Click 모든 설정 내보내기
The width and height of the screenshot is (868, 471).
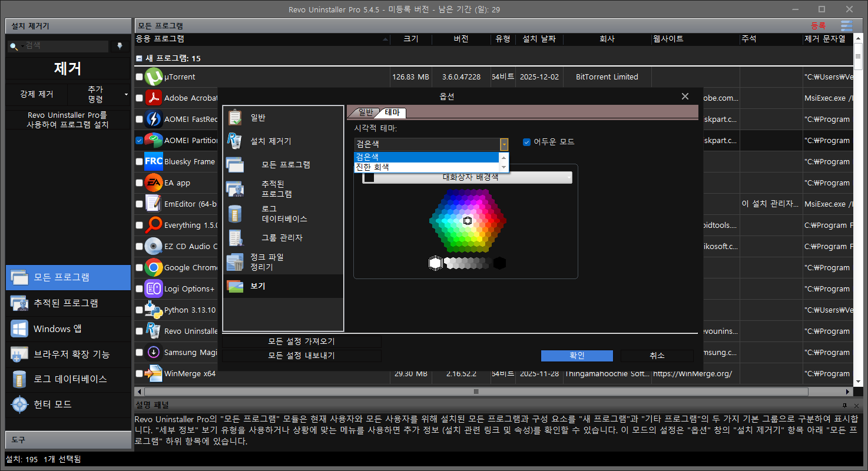click(302, 356)
